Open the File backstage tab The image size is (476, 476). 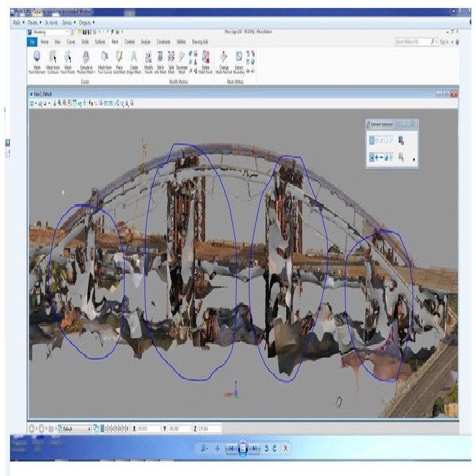(x=32, y=42)
